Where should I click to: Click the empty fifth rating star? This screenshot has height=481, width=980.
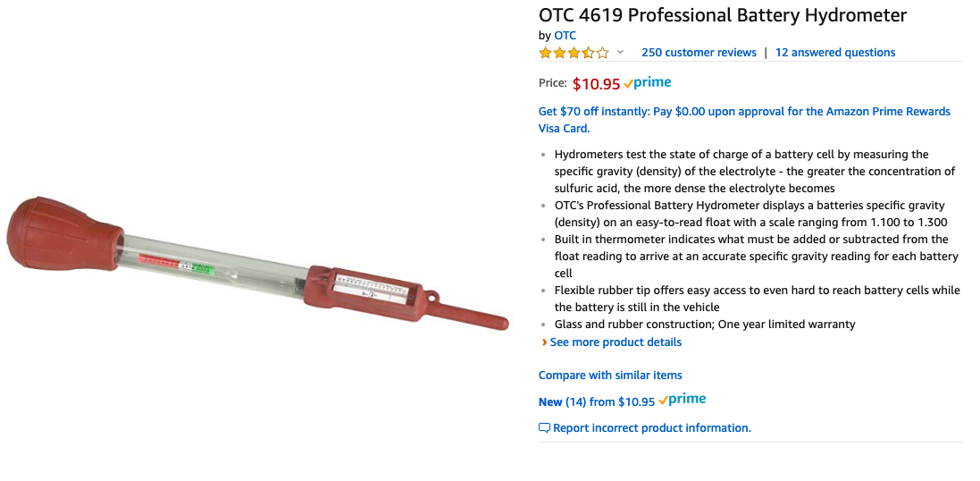pyautogui.click(x=602, y=53)
